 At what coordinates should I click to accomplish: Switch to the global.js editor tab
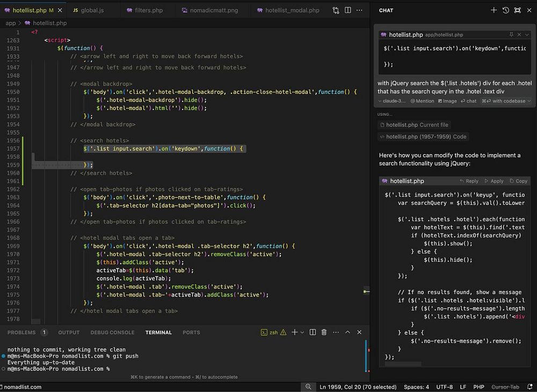88,10
